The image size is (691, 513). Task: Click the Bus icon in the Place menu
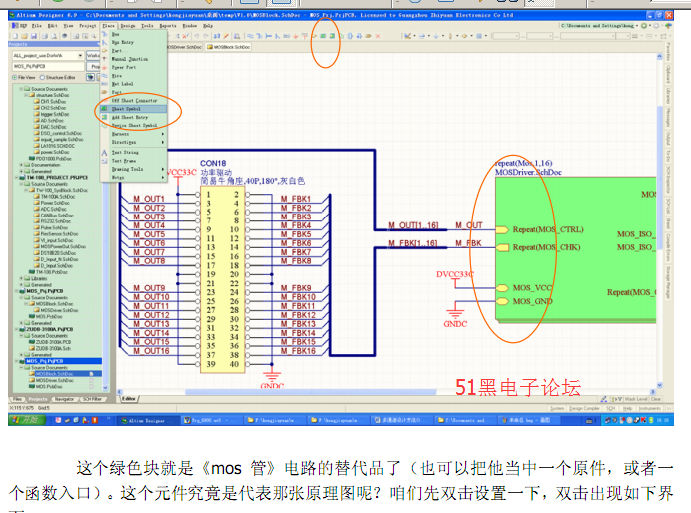point(104,34)
